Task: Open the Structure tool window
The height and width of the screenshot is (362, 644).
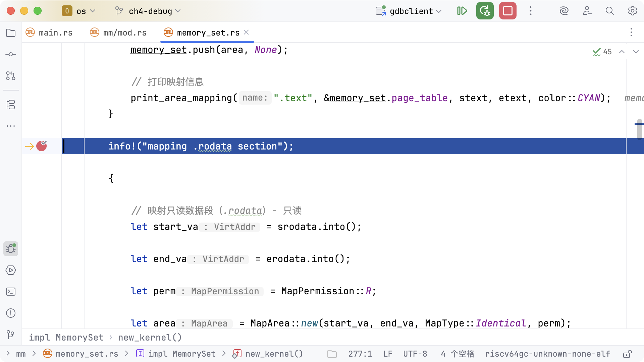Action: [11, 105]
